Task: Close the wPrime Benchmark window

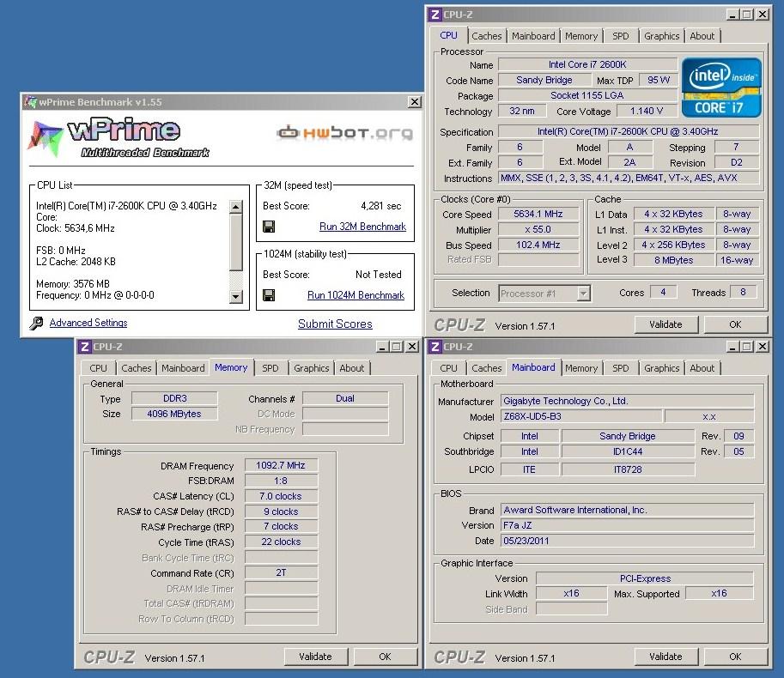Action: pos(415,102)
